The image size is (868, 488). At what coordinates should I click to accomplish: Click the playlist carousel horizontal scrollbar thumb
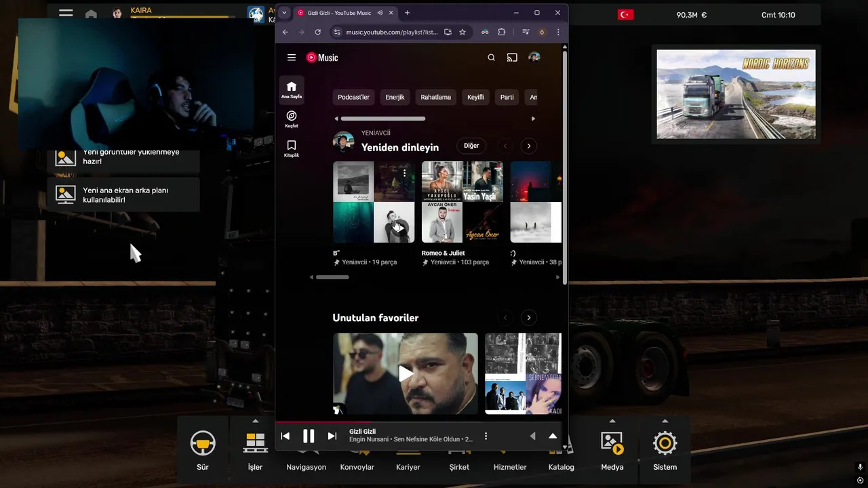tap(332, 277)
